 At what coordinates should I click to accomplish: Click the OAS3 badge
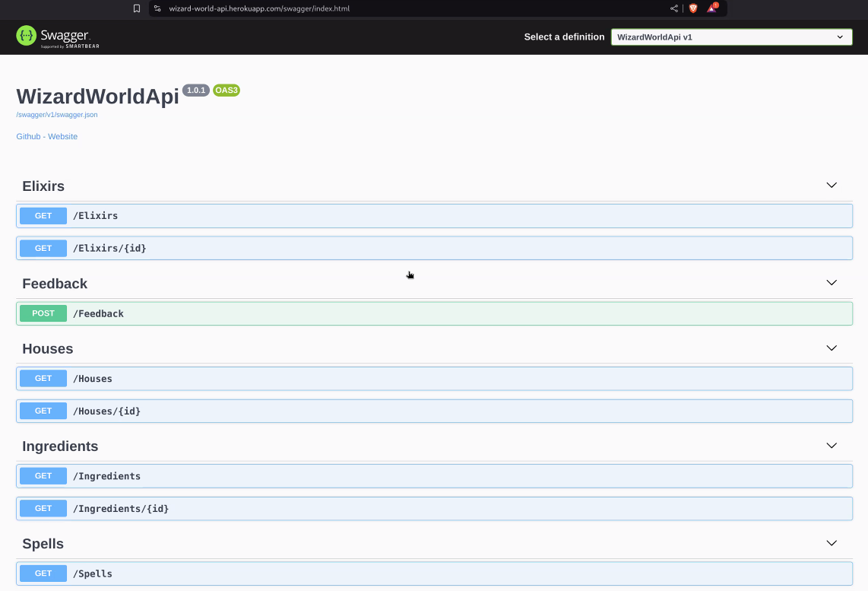pos(227,91)
